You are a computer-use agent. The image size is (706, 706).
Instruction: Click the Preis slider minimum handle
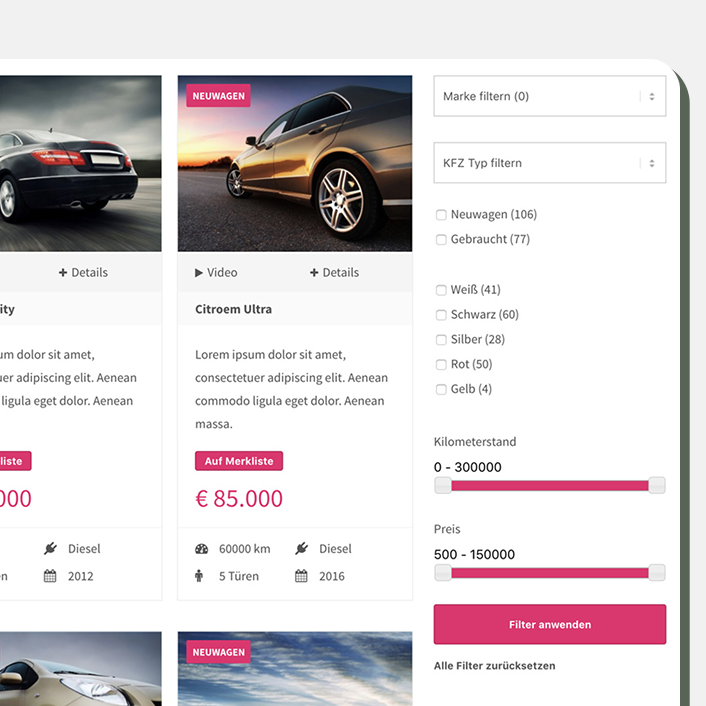(443, 573)
